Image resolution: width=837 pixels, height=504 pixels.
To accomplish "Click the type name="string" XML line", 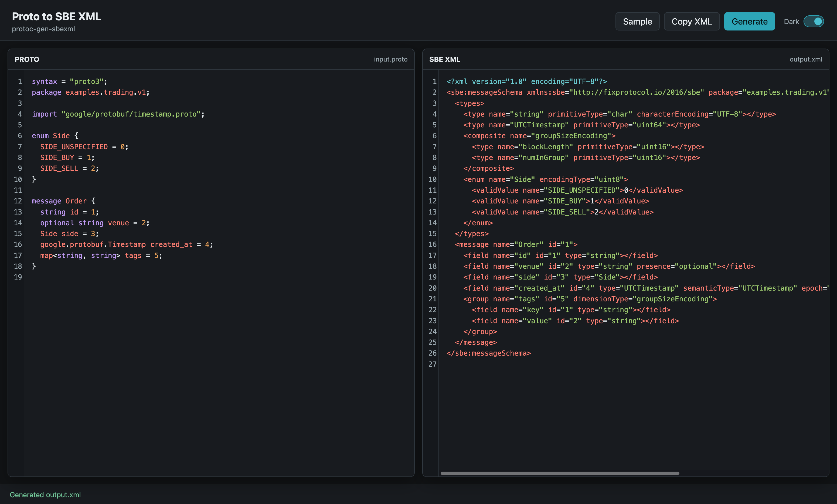I will tap(620, 114).
